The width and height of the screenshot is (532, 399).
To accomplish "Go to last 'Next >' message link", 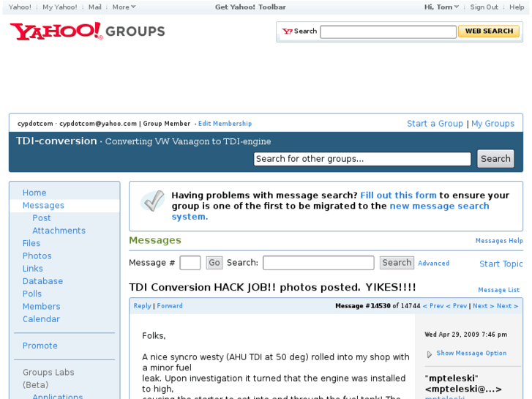I will [507, 306].
